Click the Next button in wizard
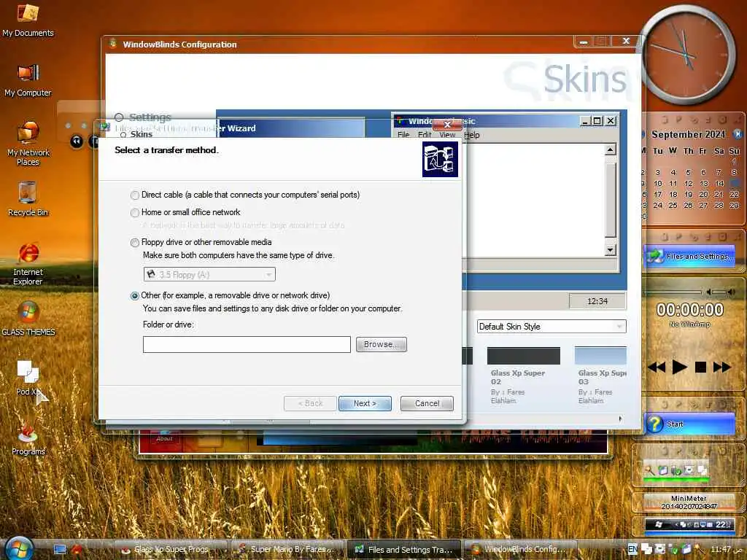The height and width of the screenshot is (560, 747). [365, 403]
